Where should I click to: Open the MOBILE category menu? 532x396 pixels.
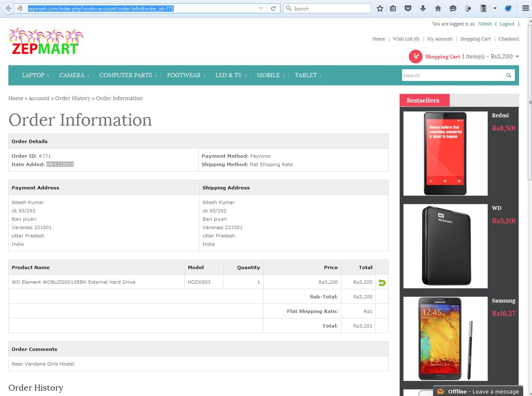click(270, 75)
